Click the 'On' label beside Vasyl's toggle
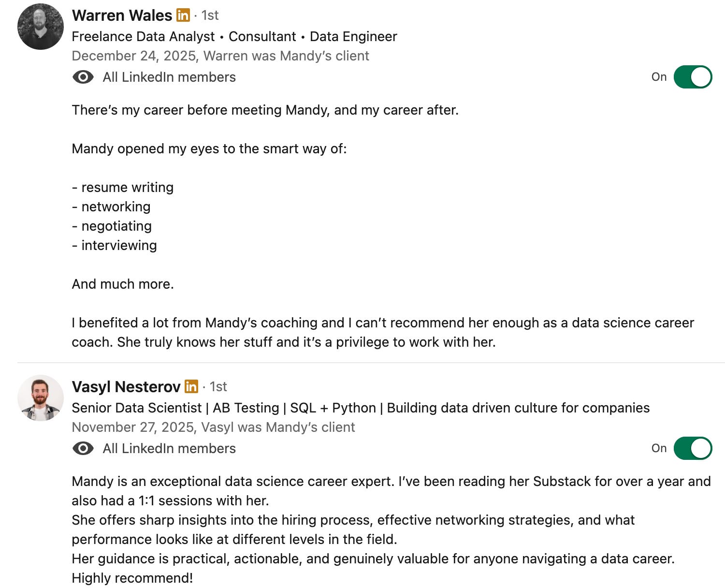Screen dimensions: 725x588 [x=659, y=448]
